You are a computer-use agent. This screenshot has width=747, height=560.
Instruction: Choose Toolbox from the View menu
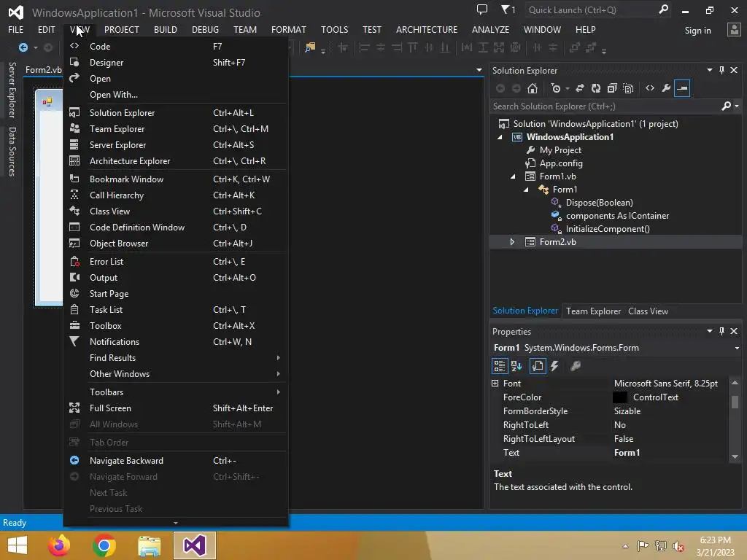pyautogui.click(x=176, y=326)
